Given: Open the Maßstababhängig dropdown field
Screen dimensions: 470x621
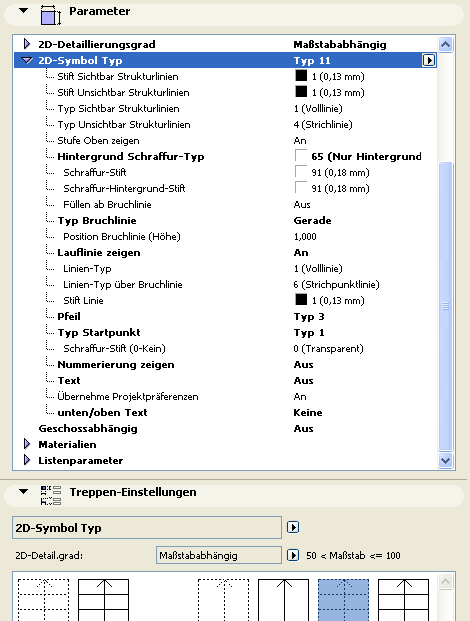Looking at the screenshot, I should 219,555.
